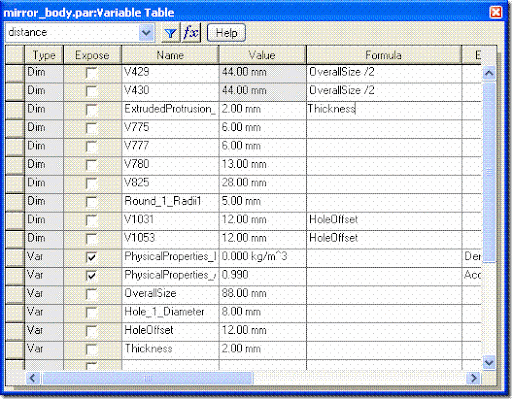The height and width of the screenshot is (399, 512).
Task: Edit the Thickness formula in ExtrudedProtrusion row
Action: coord(384,109)
